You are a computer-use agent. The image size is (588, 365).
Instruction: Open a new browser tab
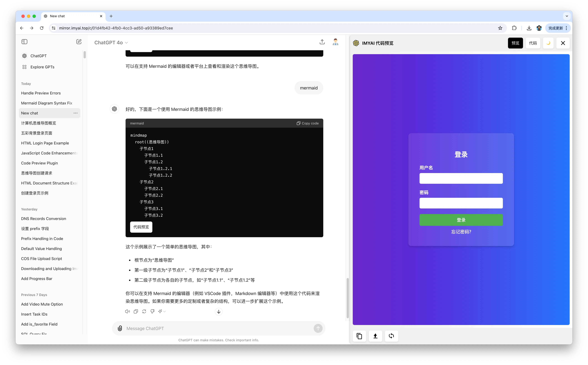click(111, 16)
